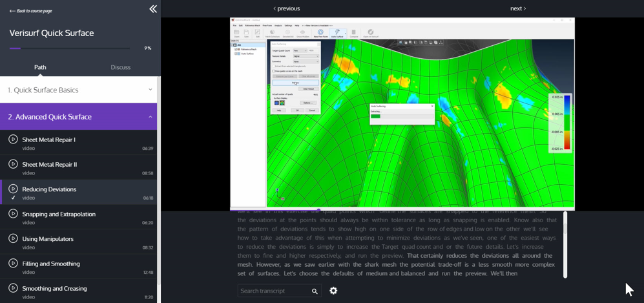Switch to the Discuss tab
Viewport: 644px width, 303px height.
tap(121, 67)
